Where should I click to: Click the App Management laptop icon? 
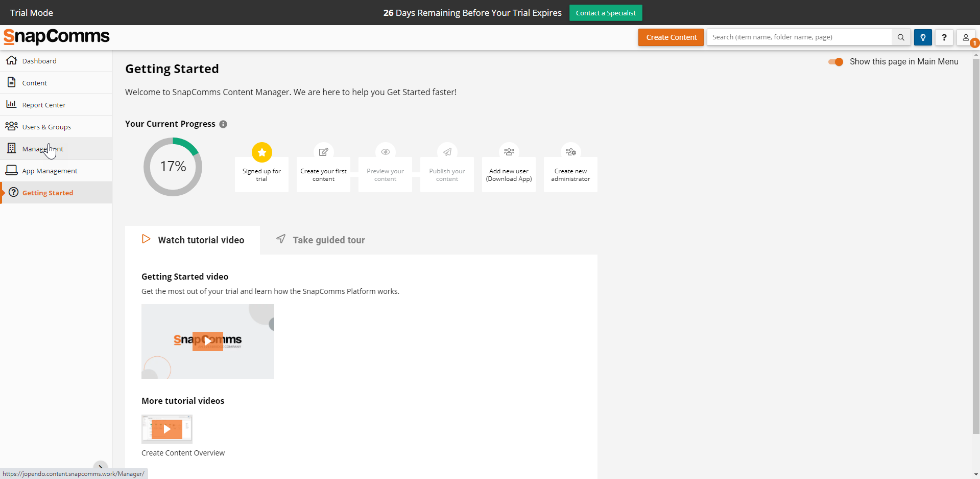point(11,170)
